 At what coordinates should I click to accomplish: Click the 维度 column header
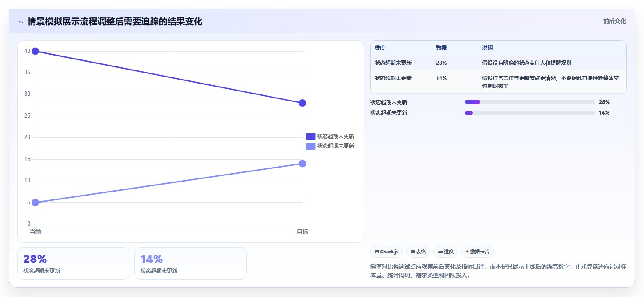(380, 48)
